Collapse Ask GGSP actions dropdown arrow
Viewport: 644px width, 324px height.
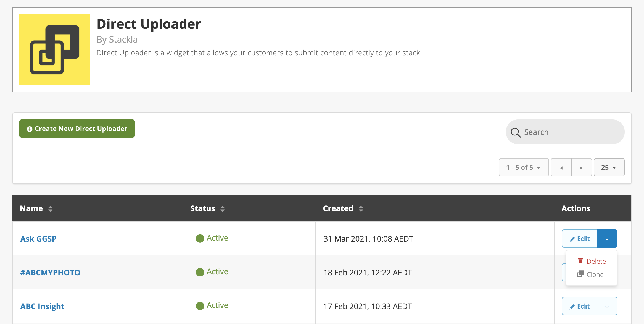(607, 239)
